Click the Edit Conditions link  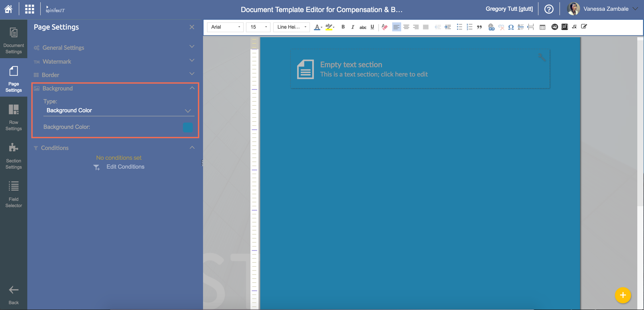(125, 167)
